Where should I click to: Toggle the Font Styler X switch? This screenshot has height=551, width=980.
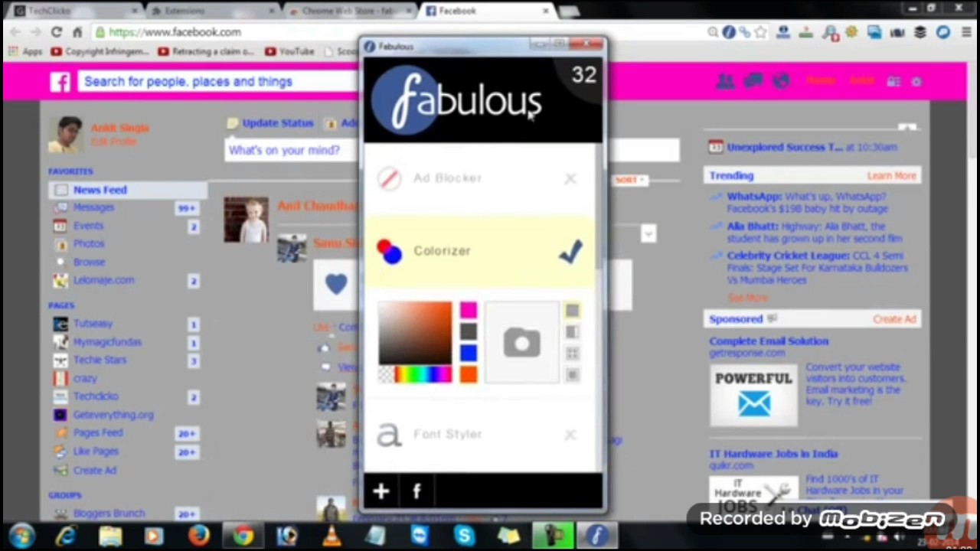tap(570, 435)
